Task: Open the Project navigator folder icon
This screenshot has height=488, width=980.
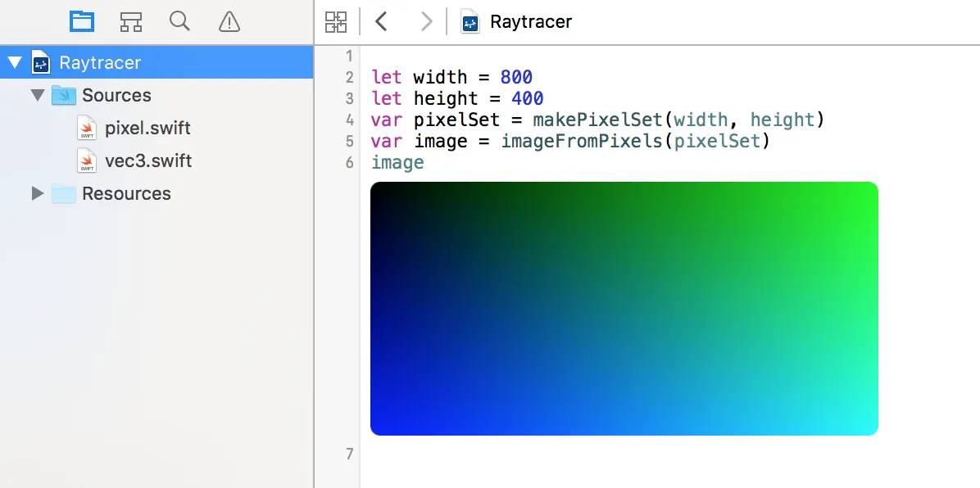Action: click(x=82, y=22)
